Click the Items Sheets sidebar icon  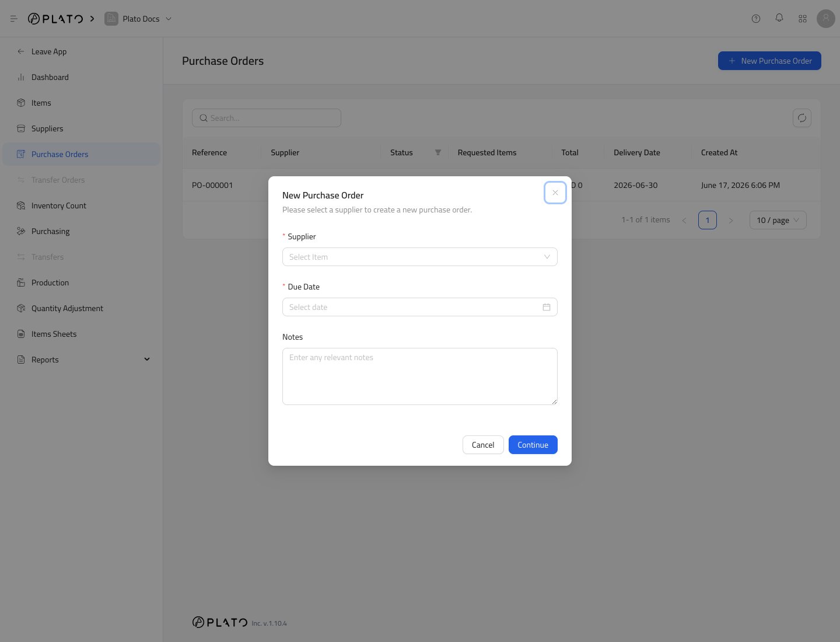coord(21,334)
